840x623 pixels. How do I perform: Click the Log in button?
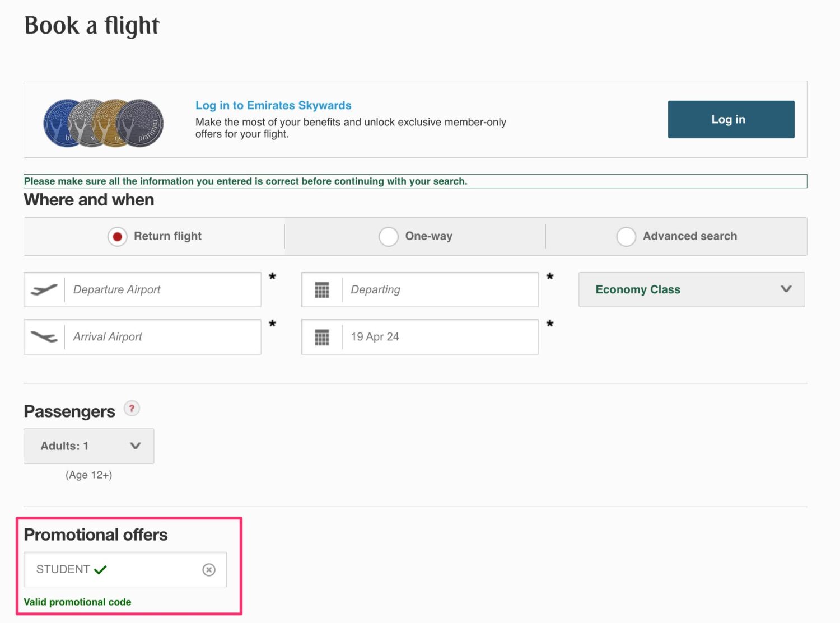click(x=730, y=119)
